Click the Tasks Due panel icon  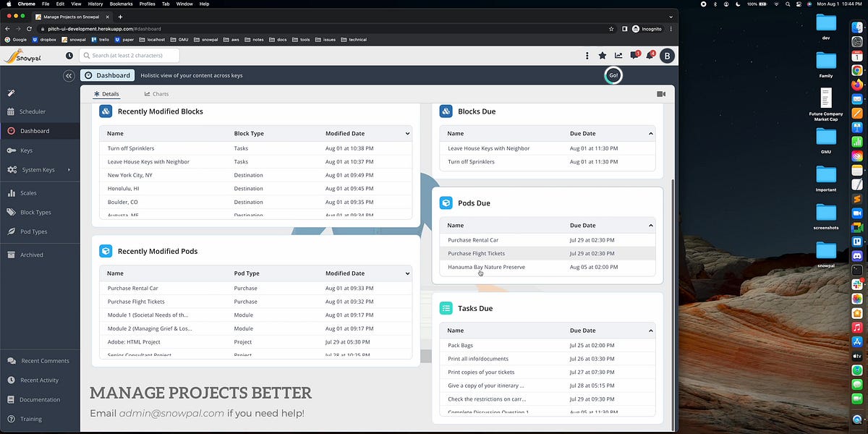446,308
